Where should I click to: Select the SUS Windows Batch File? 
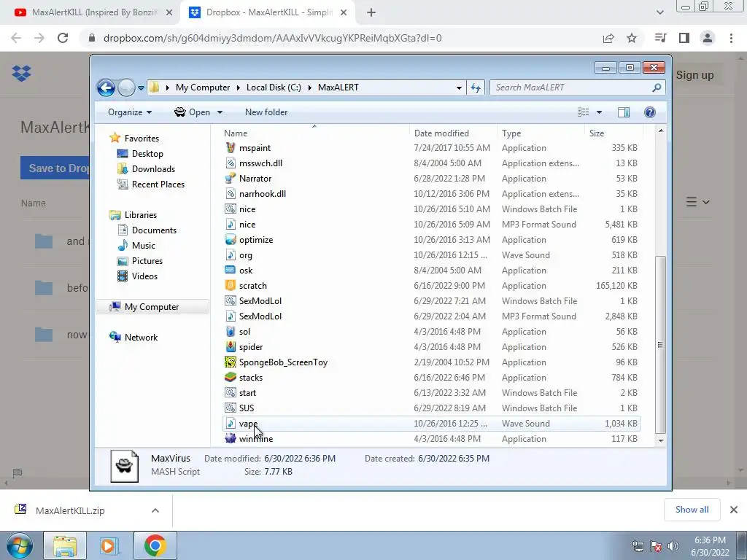[x=430, y=408]
